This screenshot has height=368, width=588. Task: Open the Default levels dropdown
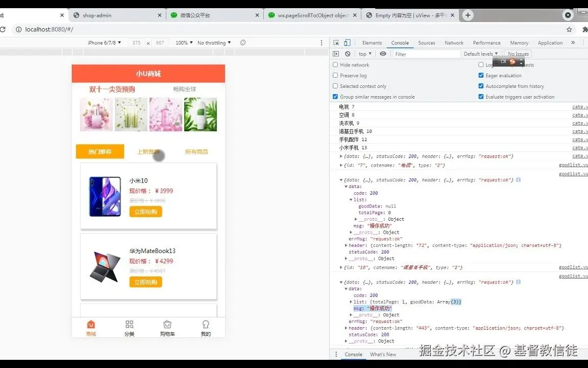[481, 54]
